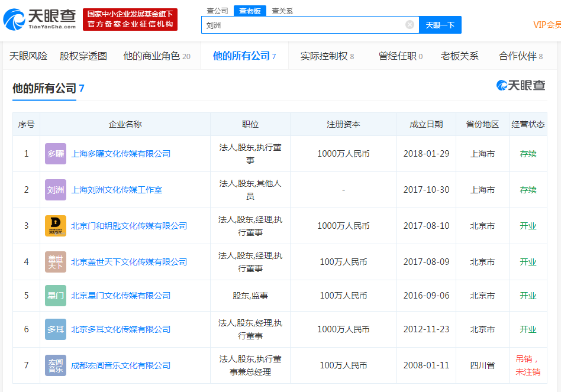Open 北京多耳文化传媒有限公司 link
This screenshot has width=561, height=392.
click(121, 329)
